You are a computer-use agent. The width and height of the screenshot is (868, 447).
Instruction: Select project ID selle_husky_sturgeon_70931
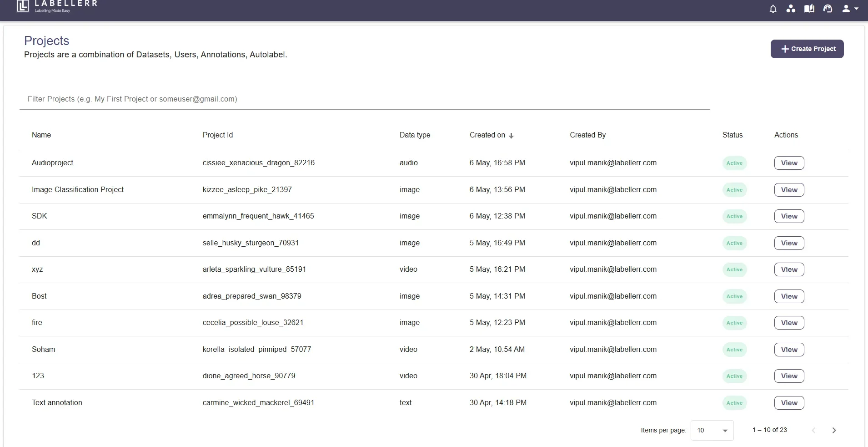(251, 243)
